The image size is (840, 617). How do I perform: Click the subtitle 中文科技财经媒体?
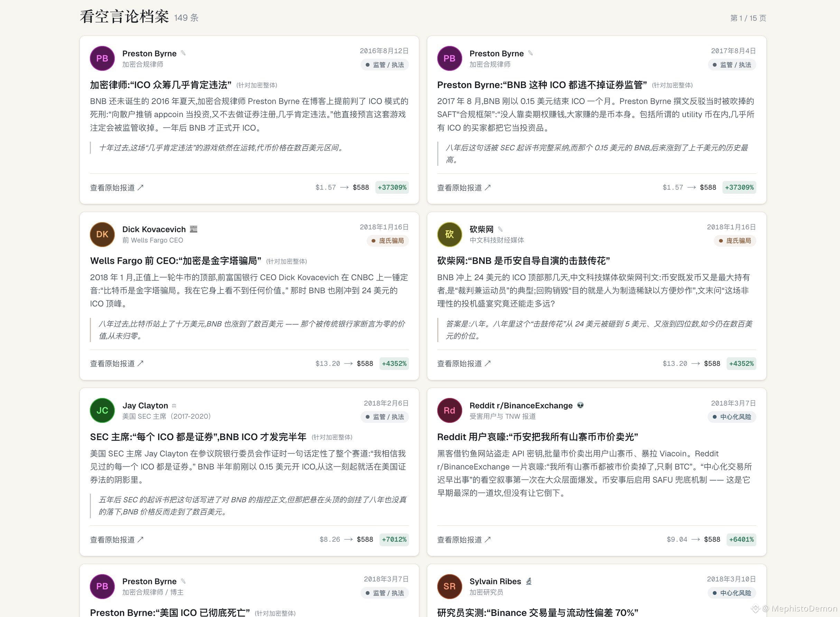tap(497, 240)
